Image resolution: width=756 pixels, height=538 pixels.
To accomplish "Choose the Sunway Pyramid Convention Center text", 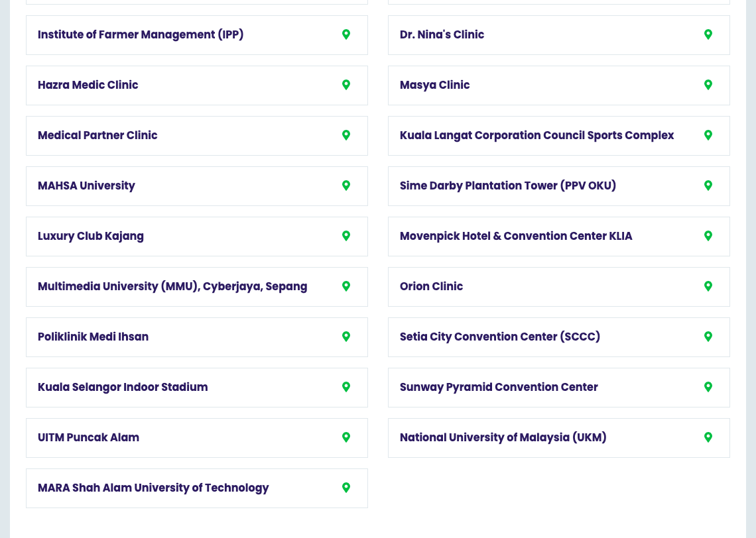I will [499, 387].
